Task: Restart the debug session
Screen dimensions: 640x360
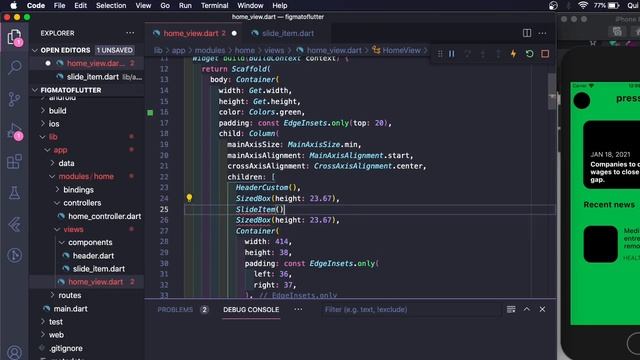Action: [x=529, y=54]
